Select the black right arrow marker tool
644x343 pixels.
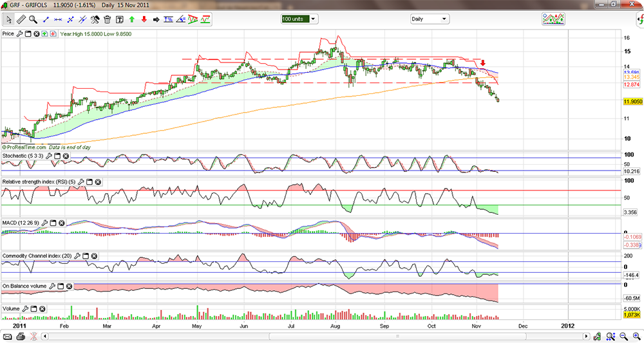(156, 19)
